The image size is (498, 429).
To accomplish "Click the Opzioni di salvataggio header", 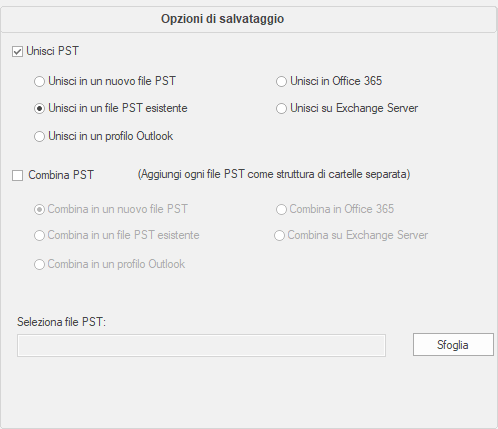I will [223, 19].
